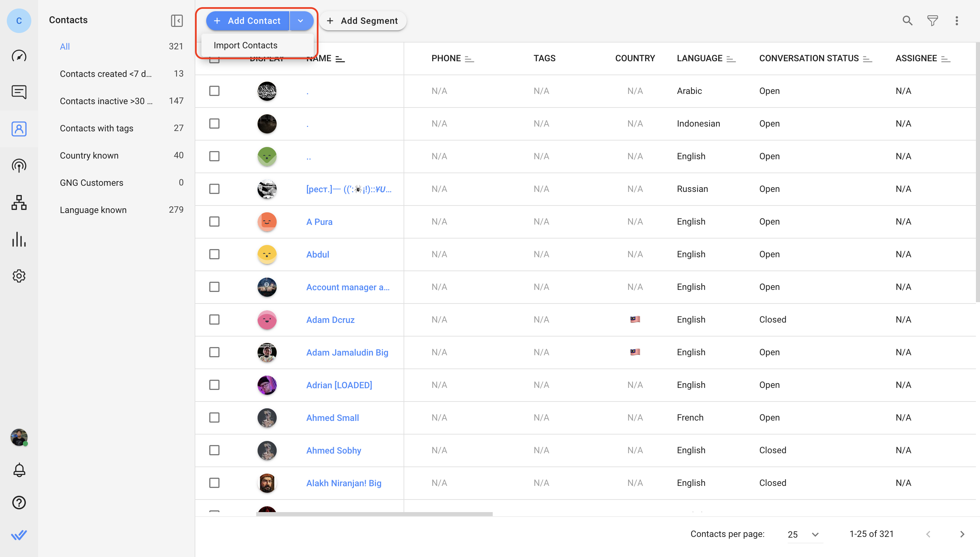980x557 pixels.
Task: Open the Settings gear icon
Action: pyautogui.click(x=19, y=276)
